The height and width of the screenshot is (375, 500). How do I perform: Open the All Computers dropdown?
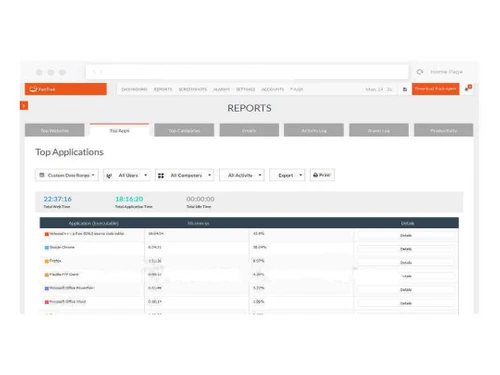[x=184, y=175]
